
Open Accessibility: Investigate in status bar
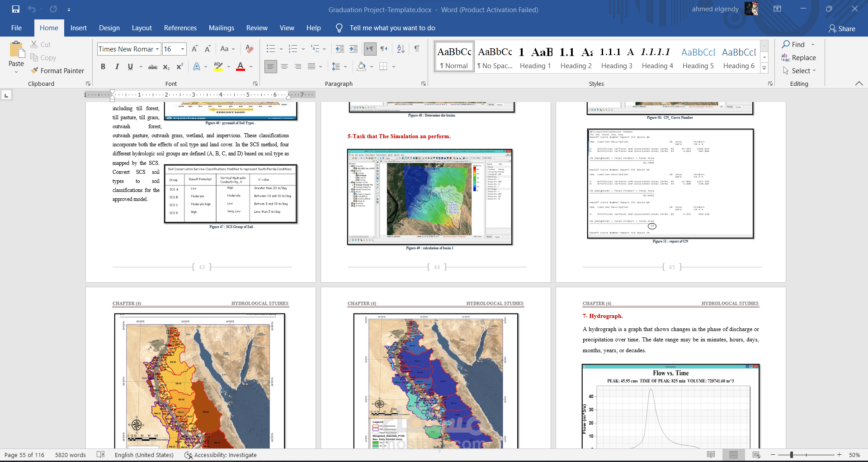(x=221, y=455)
